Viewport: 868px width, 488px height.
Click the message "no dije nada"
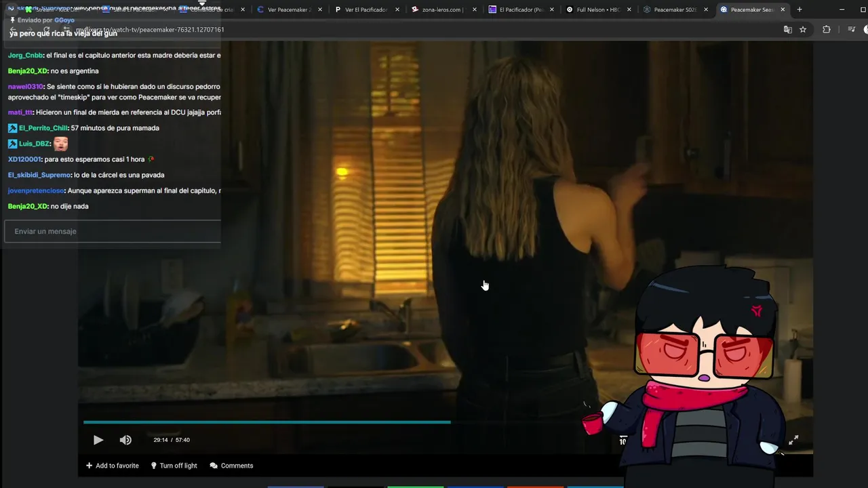70,207
